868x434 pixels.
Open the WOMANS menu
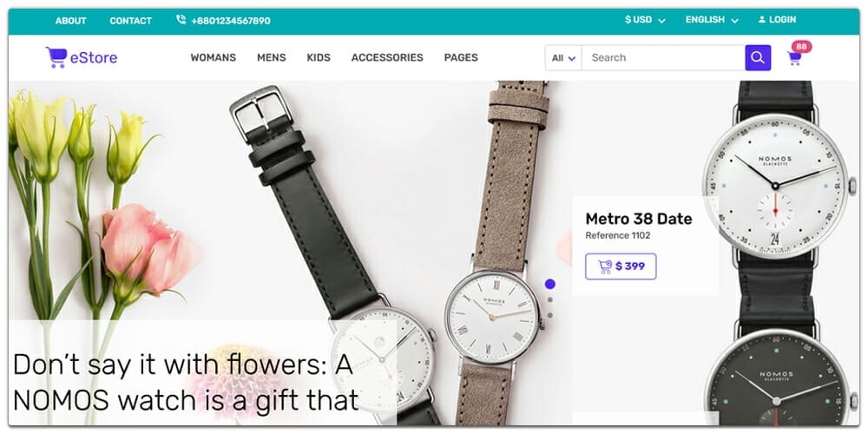tap(214, 57)
